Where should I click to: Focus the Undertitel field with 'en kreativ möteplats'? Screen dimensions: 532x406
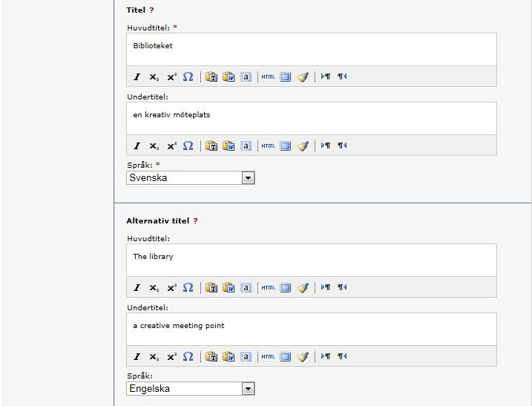(312, 119)
